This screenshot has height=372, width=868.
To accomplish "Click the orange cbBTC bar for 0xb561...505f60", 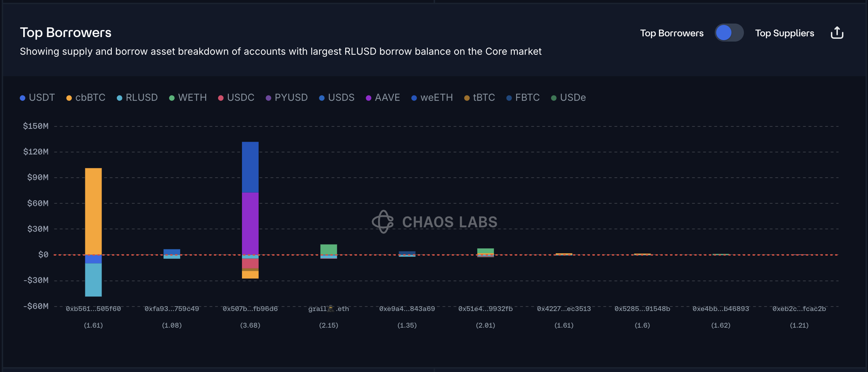I will coord(93,211).
